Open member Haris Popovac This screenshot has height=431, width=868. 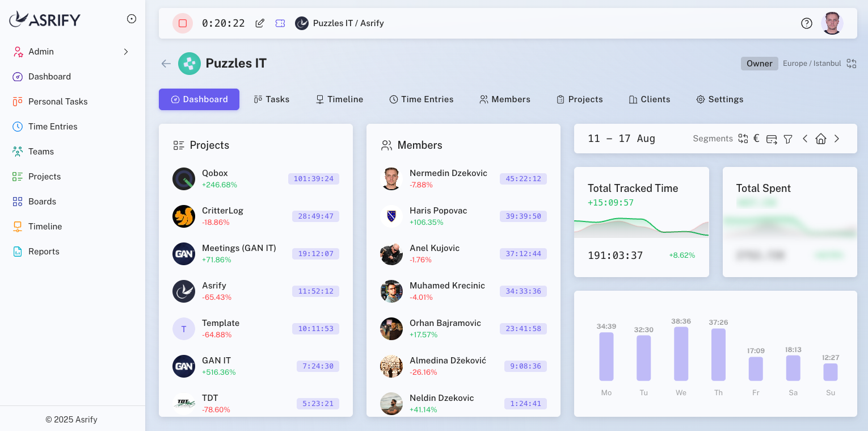click(x=464, y=216)
